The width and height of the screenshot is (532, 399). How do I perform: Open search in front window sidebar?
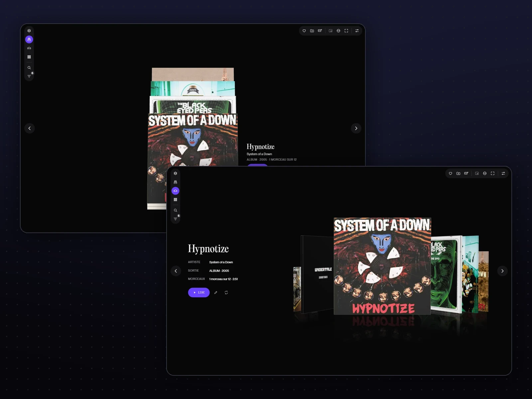point(175,210)
